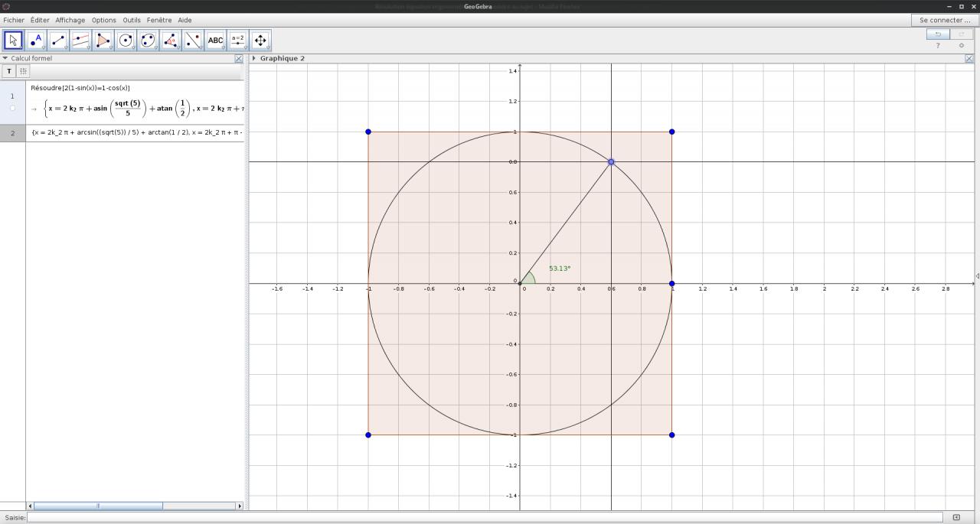Screen dimensions: 980x524
Task: Select the Move Graphics View tool
Action: (260, 41)
